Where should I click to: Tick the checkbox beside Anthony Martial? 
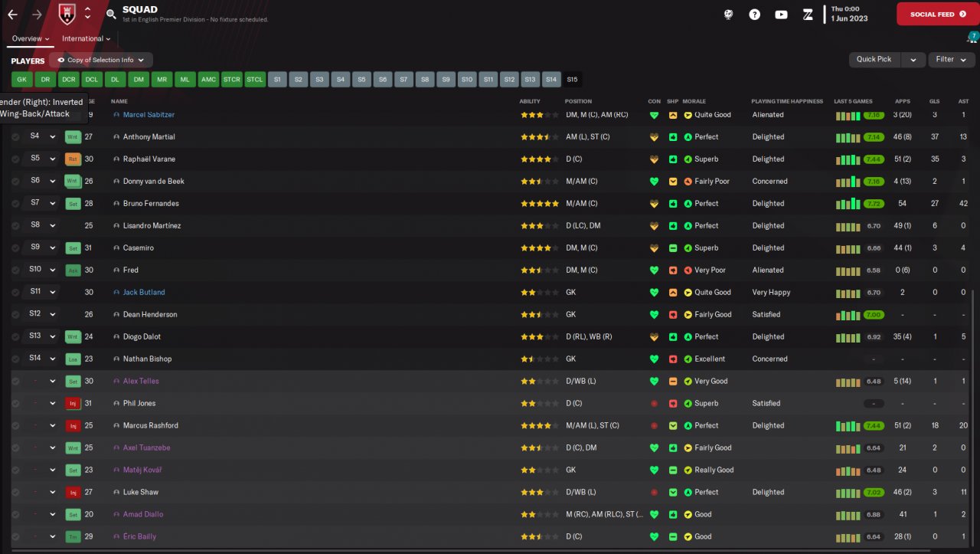pos(15,137)
